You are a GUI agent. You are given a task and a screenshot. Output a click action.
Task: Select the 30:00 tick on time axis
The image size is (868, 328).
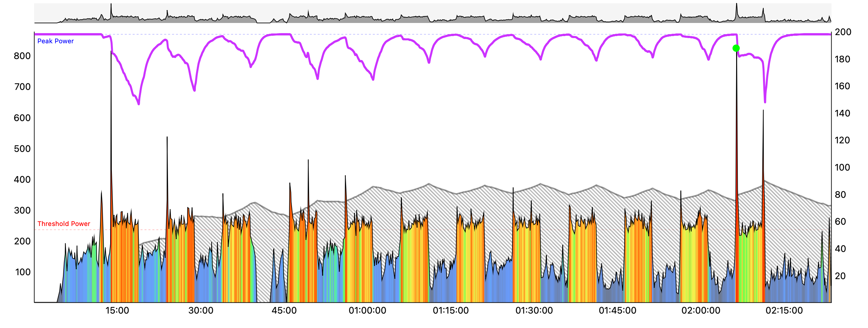point(200,311)
